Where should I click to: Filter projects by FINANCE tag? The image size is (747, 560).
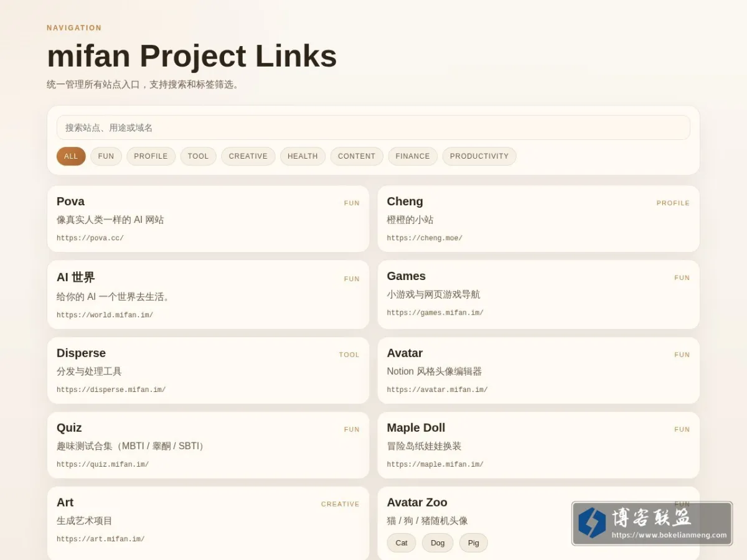413,156
